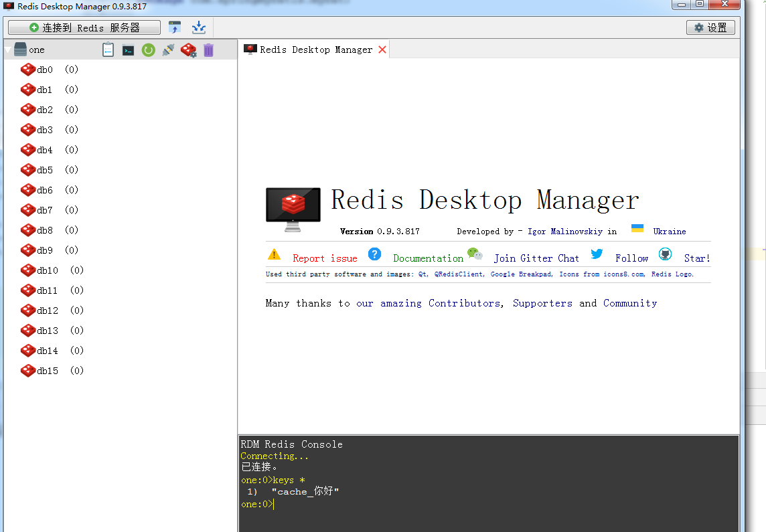Screen dimensions: 766x532
Task: Close the Redis Desktop Manager tab
Action: coord(382,50)
